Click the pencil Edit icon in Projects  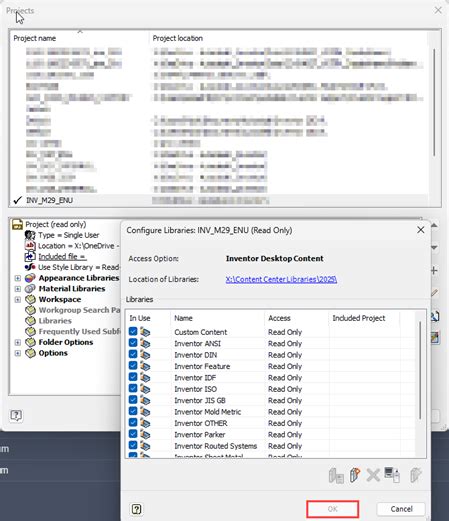tap(434, 293)
